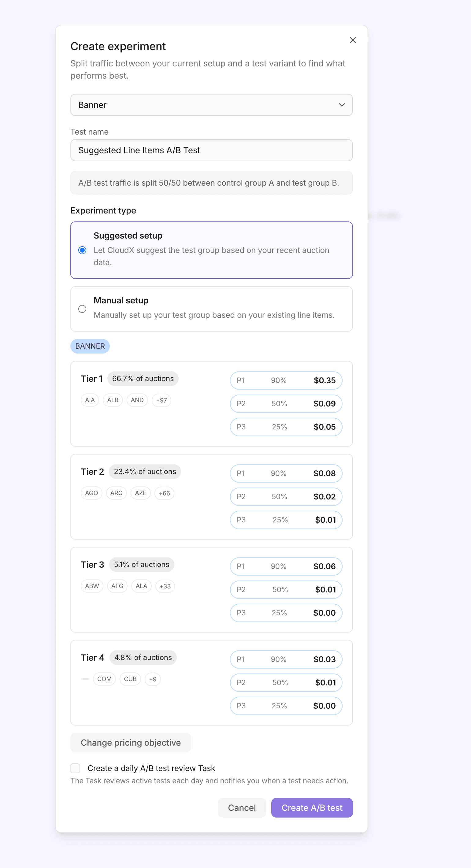
Task: Enable the daily A/B test review Task checkbox
Action: pyautogui.click(x=75, y=768)
